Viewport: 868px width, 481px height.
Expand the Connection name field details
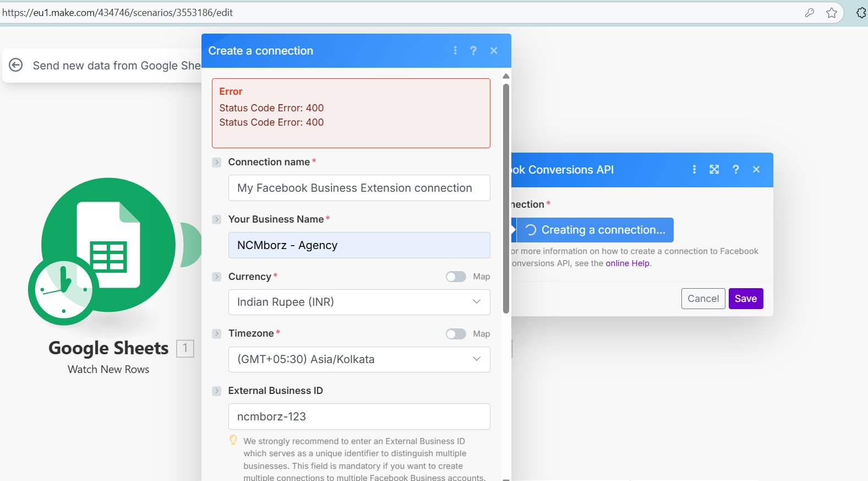pyautogui.click(x=217, y=163)
